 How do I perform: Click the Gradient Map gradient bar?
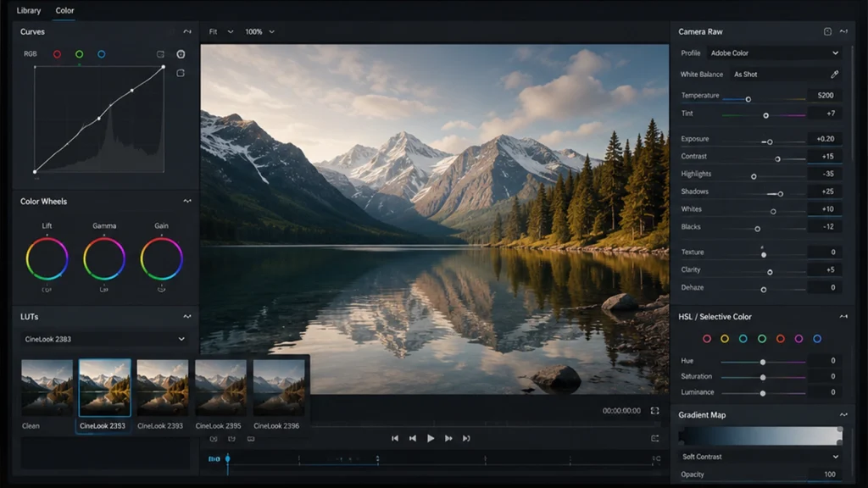pos(760,435)
